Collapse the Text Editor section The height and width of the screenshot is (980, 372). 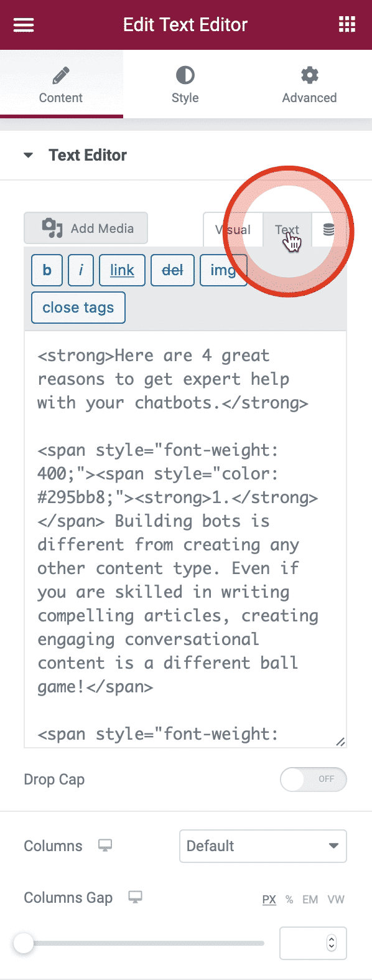tap(28, 155)
